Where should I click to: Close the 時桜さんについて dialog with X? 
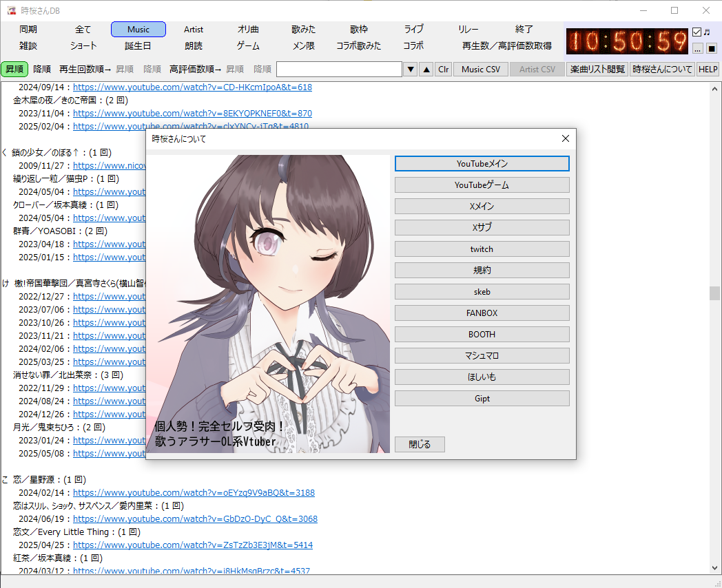[566, 138]
